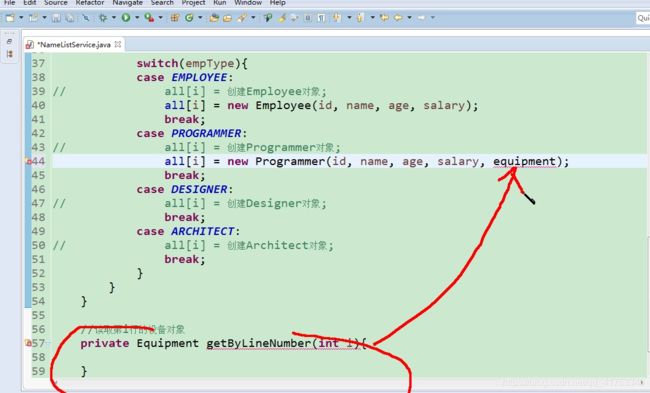This screenshot has height=393, width=650.
Task: Expand the Next Annotation dropdown arrow
Action: click(x=349, y=18)
